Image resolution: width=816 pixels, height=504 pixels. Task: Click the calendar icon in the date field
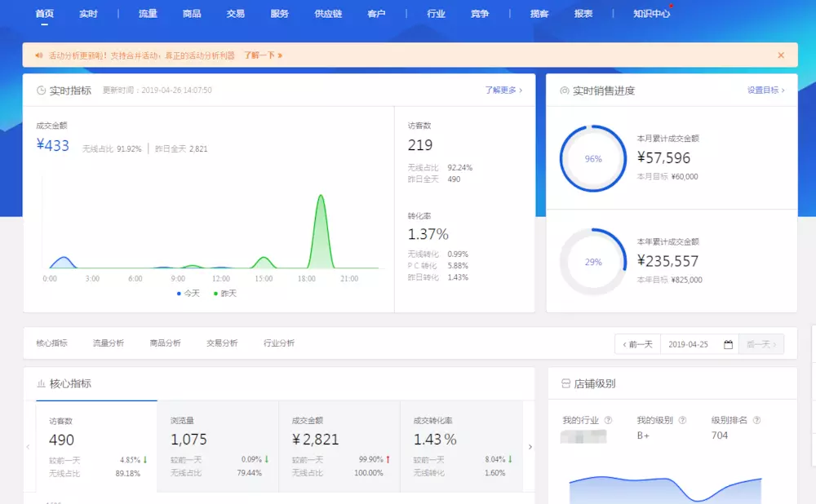(x=728, y=344)
